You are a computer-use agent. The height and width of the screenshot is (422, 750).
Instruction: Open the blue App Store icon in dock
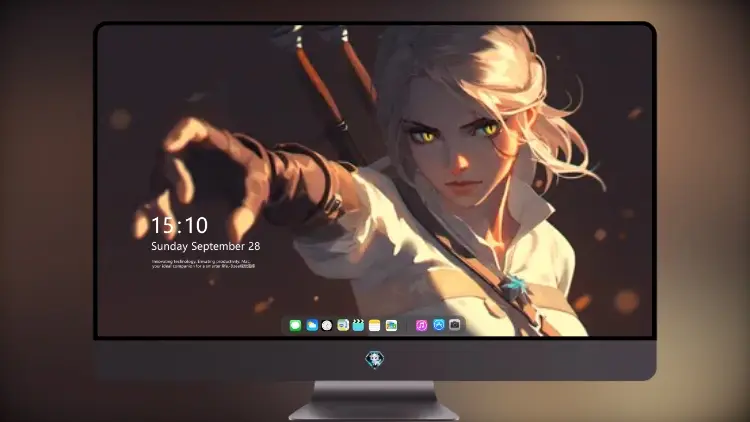[x=439, y=325]
